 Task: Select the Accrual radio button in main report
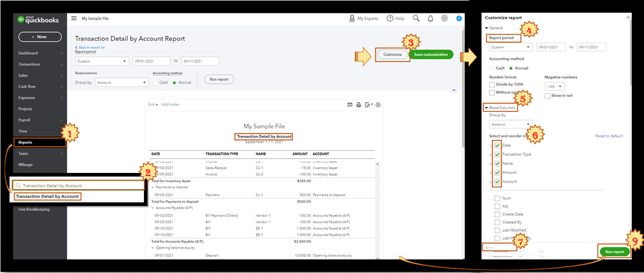[175, 83]
